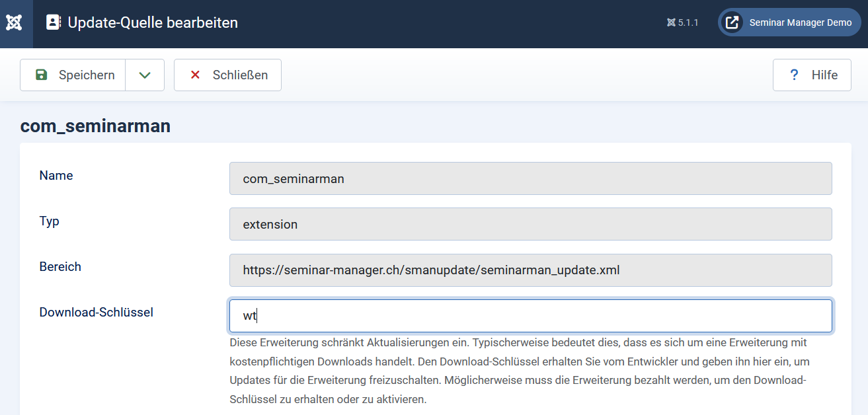Close the editor via the Schließen button

227,75
